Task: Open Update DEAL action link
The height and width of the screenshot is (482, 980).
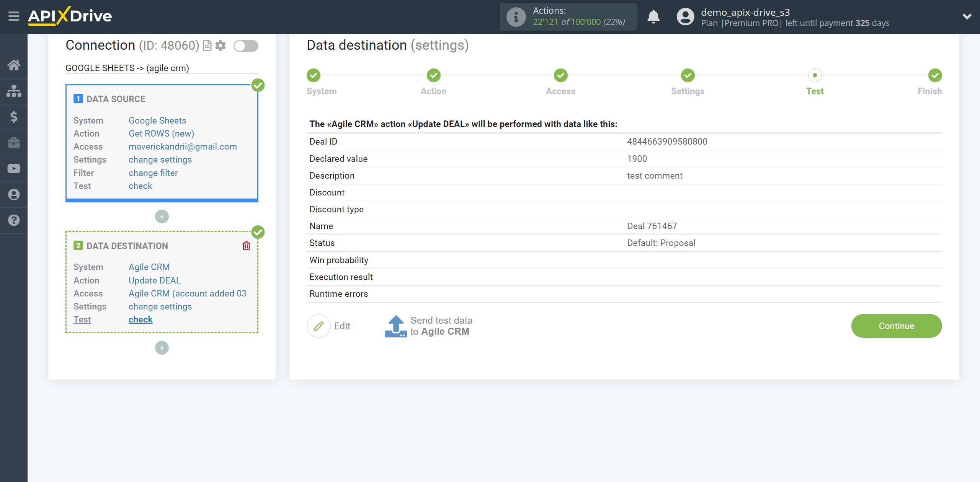Action: (155, 280)
